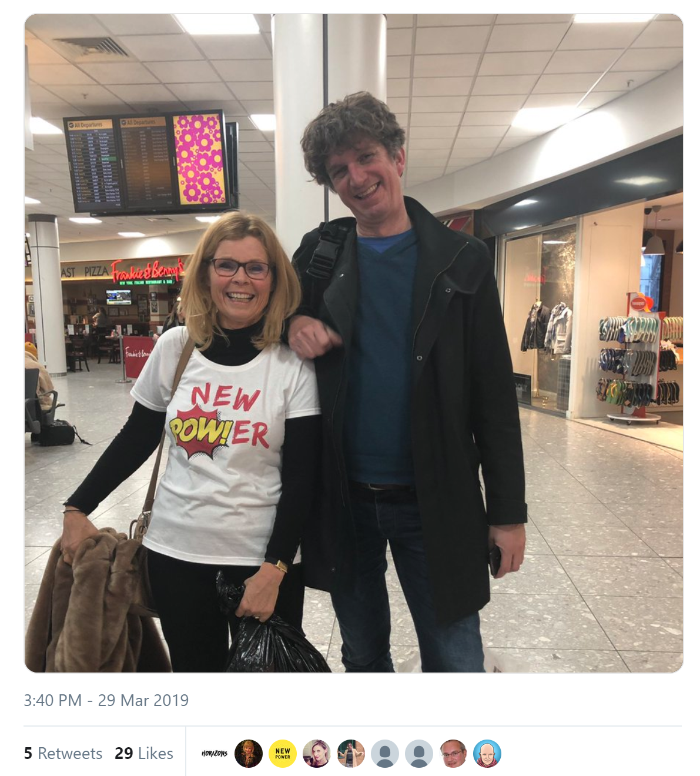Show the 5 Retweets list
The width and height of the screenshot is (700, 776).
coord(63,754)
